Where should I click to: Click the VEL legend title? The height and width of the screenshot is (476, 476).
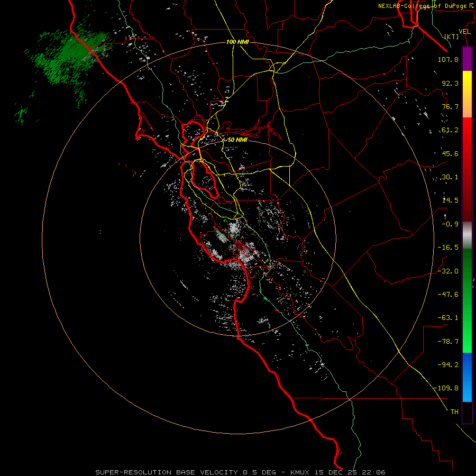pos(464,32)
